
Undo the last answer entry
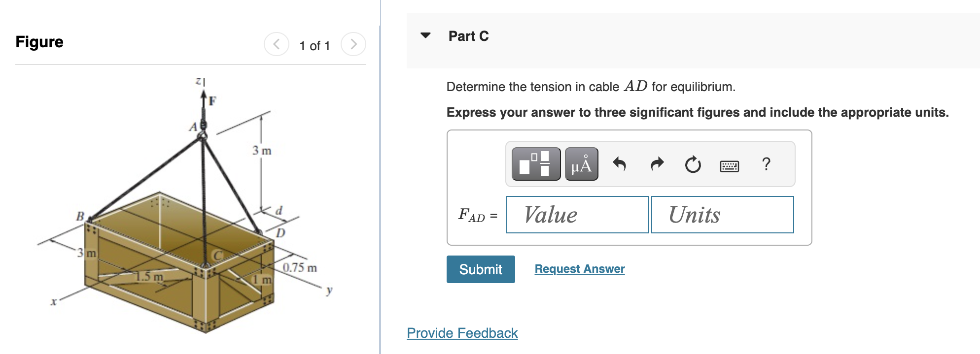coord(620,164)
